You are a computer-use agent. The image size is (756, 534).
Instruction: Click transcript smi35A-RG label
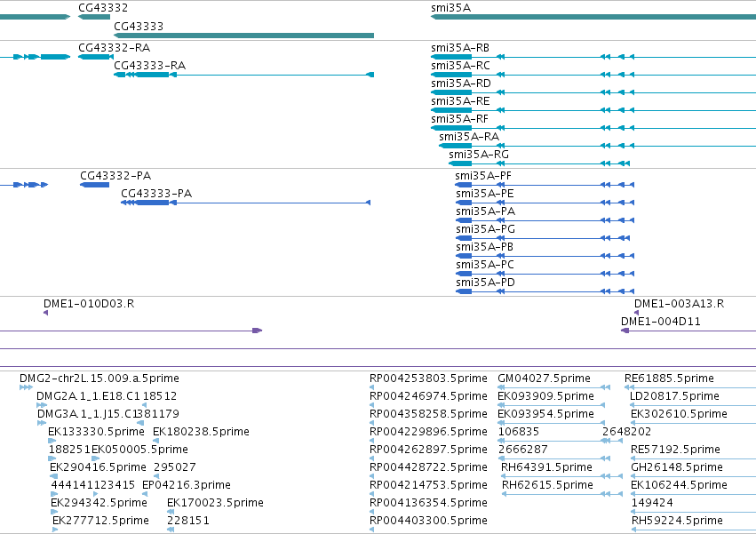pyautogui.click(x=479, y=155)
